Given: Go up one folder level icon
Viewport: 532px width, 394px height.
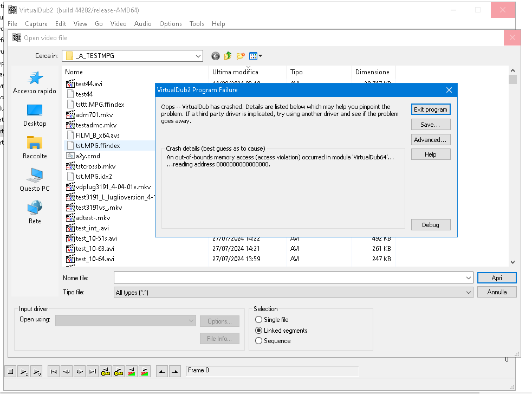Looking at the screenshot, I should (x=228, y=56).
